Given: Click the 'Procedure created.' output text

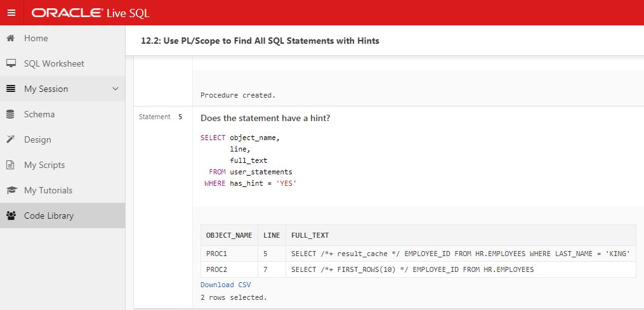Looking at the screenshot, I should (x=238, y=95).
